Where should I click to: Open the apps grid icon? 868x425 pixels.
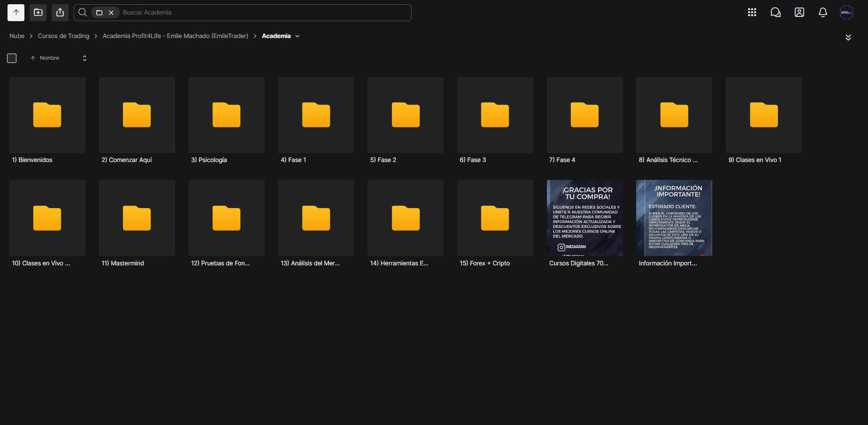[x=752, y=13]
